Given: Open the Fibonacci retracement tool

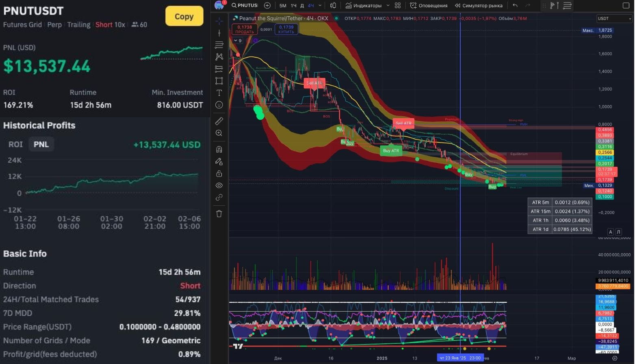Looking at the screenshot, I should (x=219, y=45).
